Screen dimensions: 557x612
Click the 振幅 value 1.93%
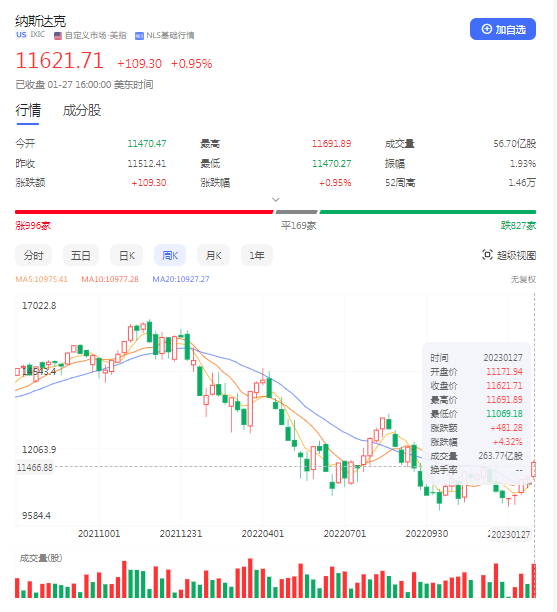pyautogui.click(x=523, y=163)
